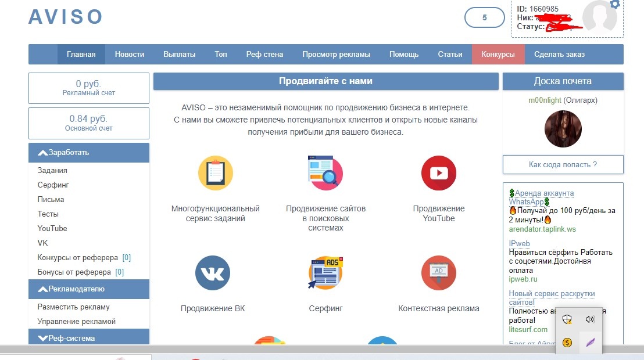Open the Тесты link
Screen dimensions: 644x360
[48, 214]
